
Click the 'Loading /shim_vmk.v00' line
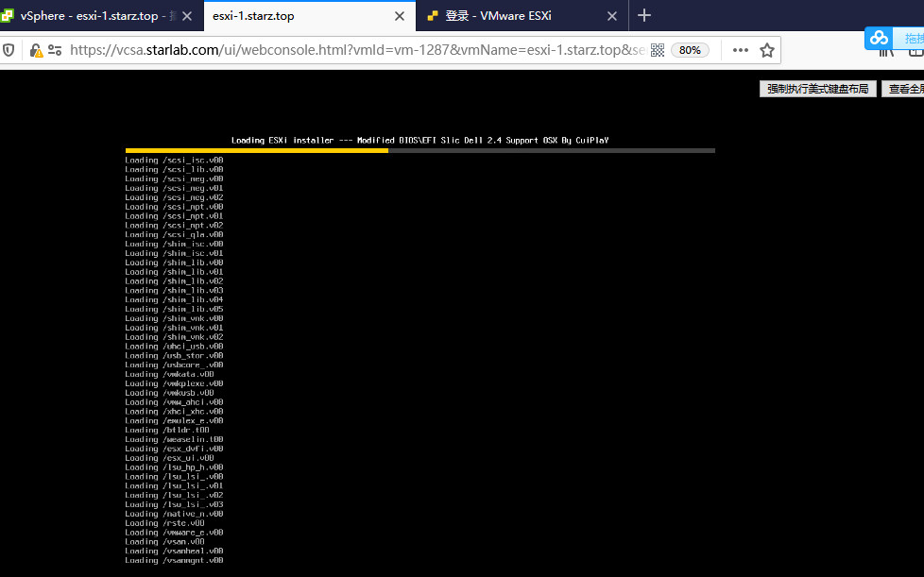[174, 318]
